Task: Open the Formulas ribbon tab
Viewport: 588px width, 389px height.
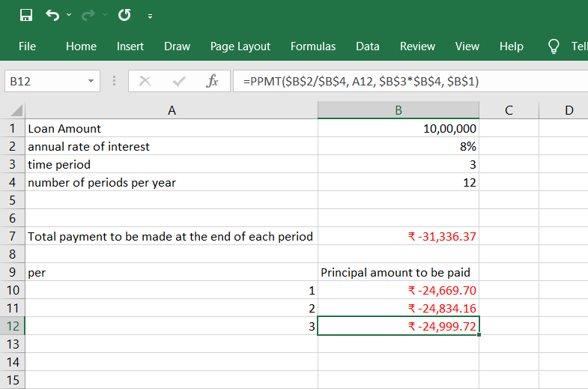Action: click(313, 46)
